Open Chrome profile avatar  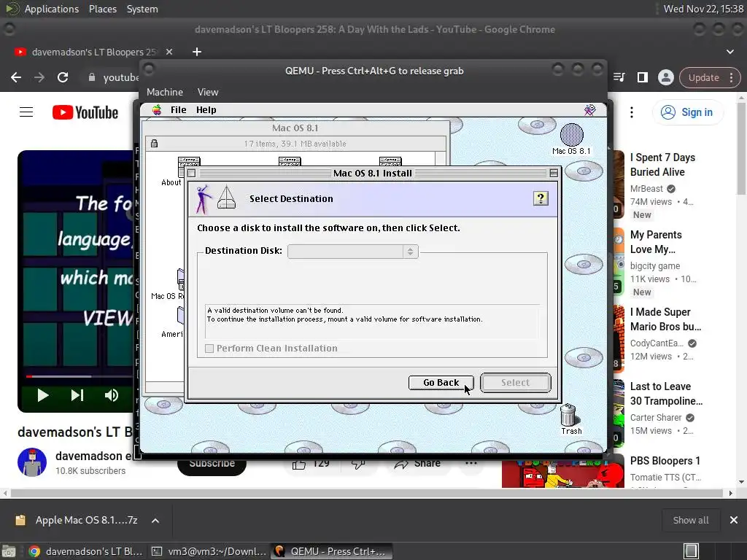665,77
